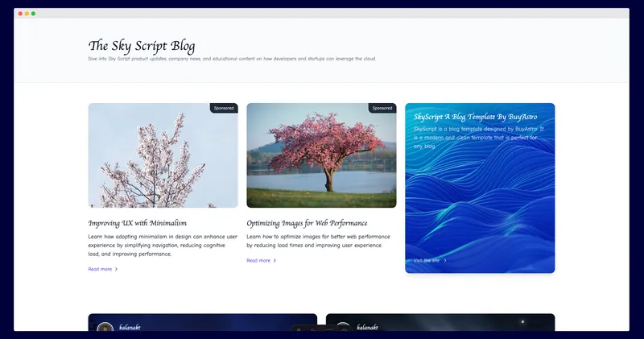Click the cherry blossom branch thumbnail
This screenshot has height=339, width=644.
(x=163, y=157)
